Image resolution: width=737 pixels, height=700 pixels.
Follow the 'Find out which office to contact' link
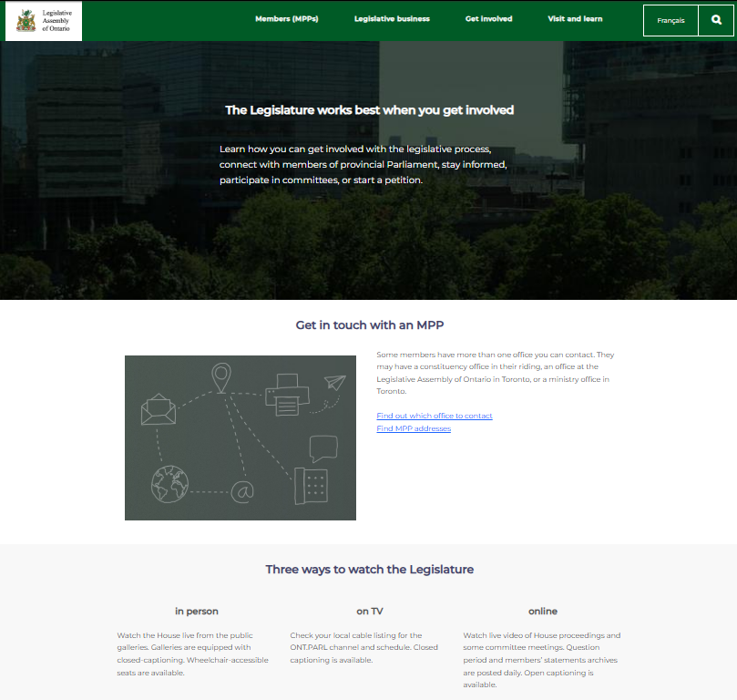(435, 416)
